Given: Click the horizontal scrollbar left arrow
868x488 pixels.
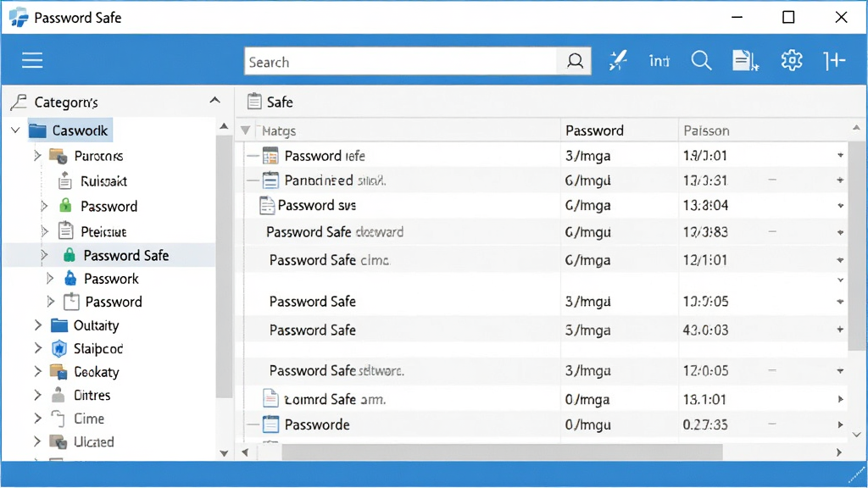Looking at the screenshot, I should pos(245,452).
